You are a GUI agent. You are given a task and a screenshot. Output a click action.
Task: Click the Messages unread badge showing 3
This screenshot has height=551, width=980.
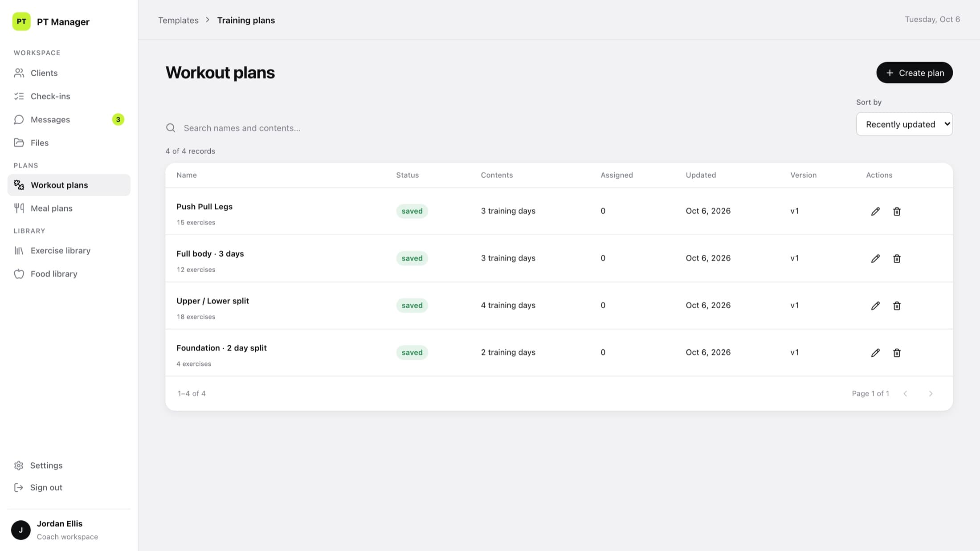(x=118, y=119)
